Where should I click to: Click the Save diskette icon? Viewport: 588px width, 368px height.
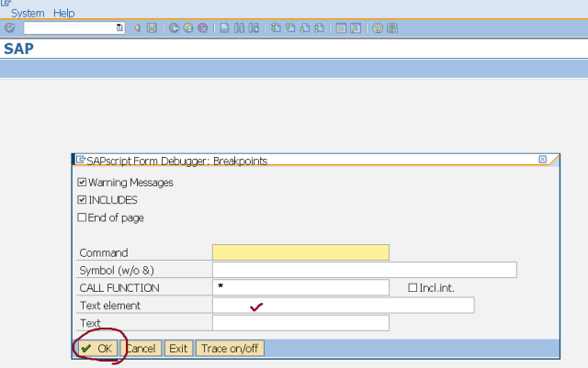152,28
